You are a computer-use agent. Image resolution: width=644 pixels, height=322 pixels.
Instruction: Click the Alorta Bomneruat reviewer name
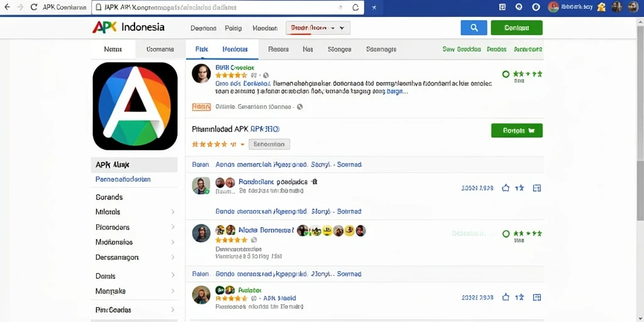click(266, 230)
